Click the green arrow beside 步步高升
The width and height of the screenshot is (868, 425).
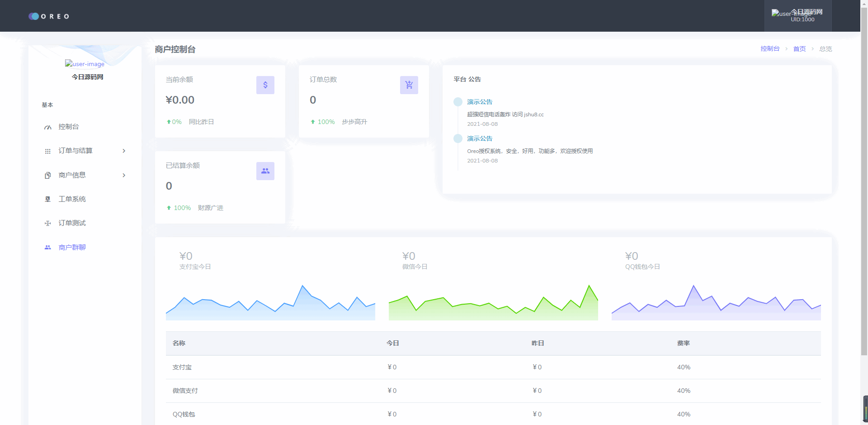tap(312, 122)
